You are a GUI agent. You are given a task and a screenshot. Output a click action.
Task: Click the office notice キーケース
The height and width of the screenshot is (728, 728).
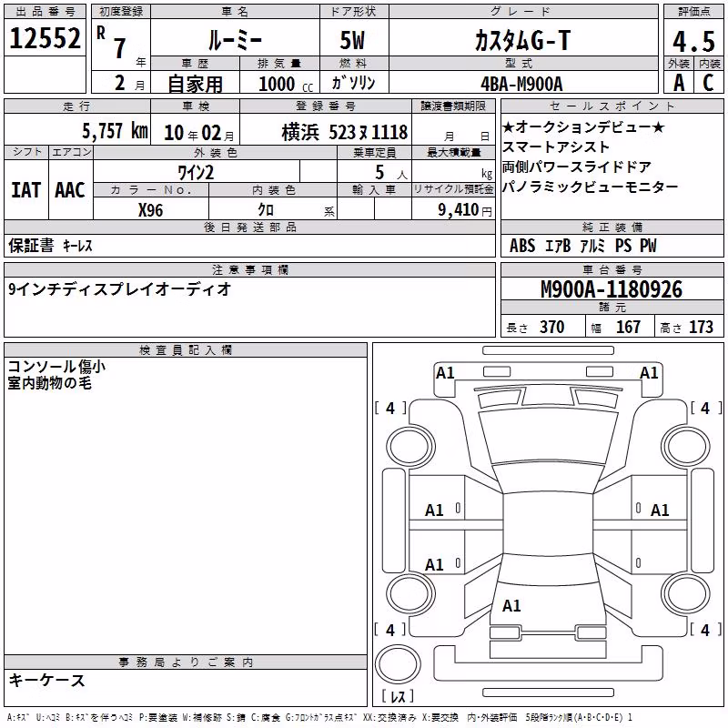coord(46,680)
